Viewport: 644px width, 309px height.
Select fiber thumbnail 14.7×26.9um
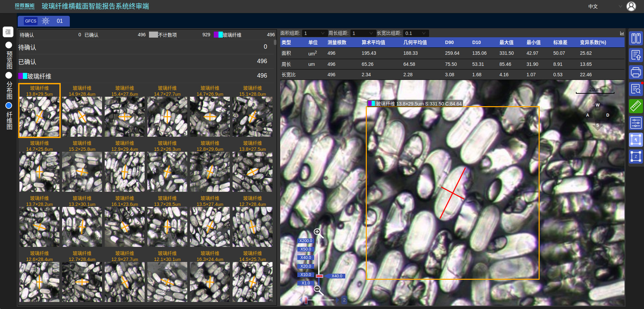tap(210, 111)
